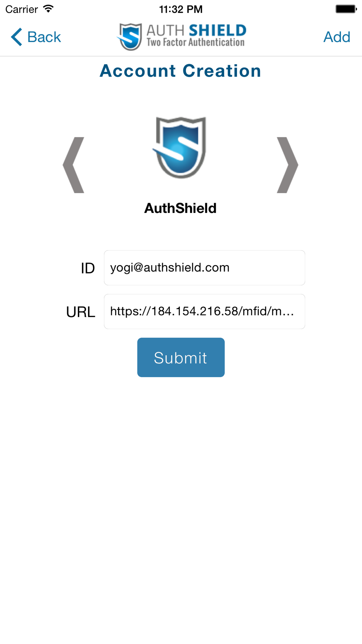Screen dimensions: 362x644
Task: Click the AuthShield provider name label
Action: coord(180,208)
